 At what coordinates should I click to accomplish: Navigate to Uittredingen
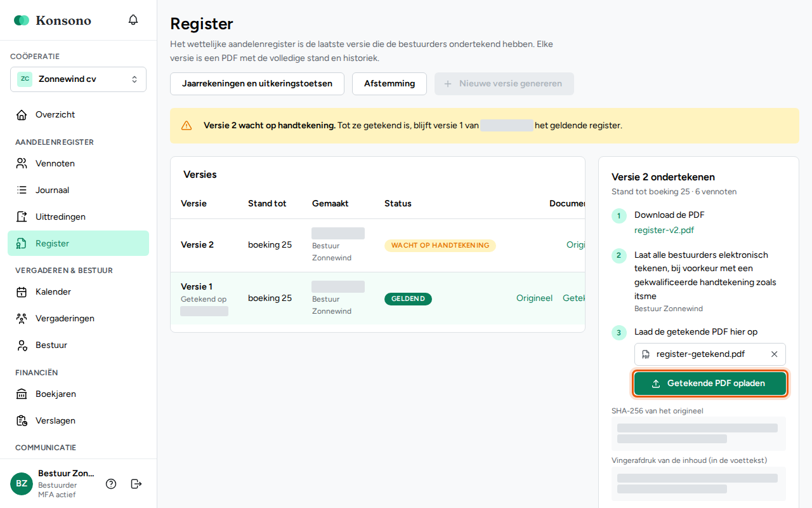pos(78,217)
